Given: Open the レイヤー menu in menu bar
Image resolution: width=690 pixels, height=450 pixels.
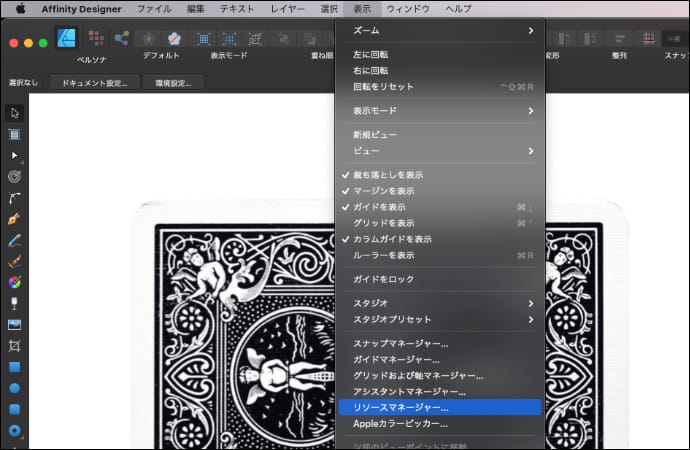Looking at the screenshot, I should pos(288,8).
